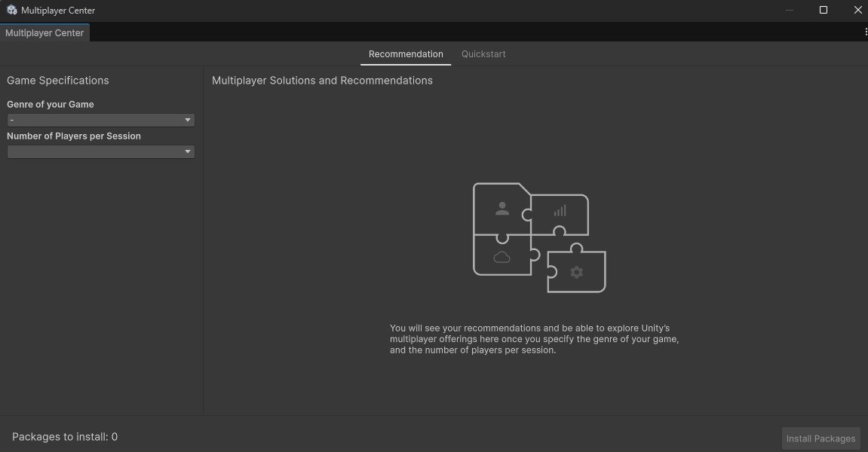This screenshot has height=452, width=868.
Task: Click the "Multiplayer Center" title bar text
Action: tap(58, 11)
